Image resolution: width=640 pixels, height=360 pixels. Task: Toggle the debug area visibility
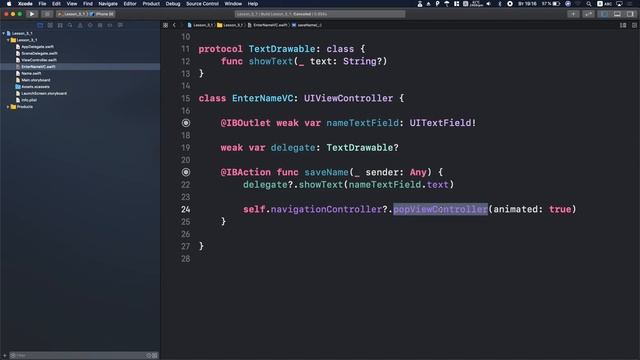click(617, 14)
